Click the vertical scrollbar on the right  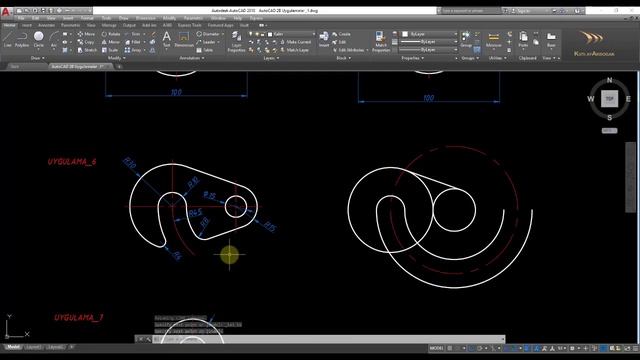click(630, 177)
